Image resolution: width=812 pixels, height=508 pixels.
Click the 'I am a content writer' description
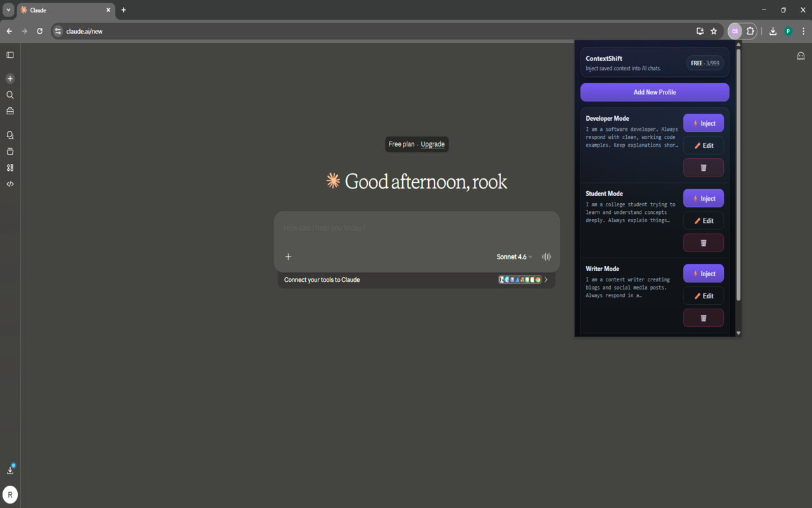(x=628, y=288)
